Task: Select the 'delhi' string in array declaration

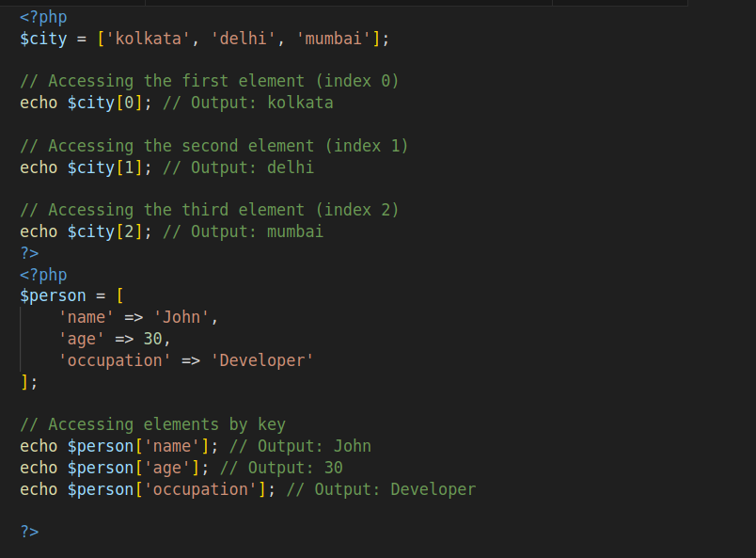Action: click(x=243, y=39)
